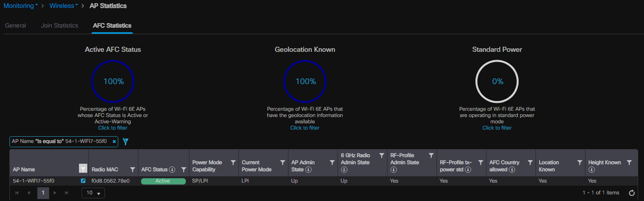The image size is (644, 201).
Task: Select Radio MAC cell f0d8.0562.78e0
Action: (110, 181)
